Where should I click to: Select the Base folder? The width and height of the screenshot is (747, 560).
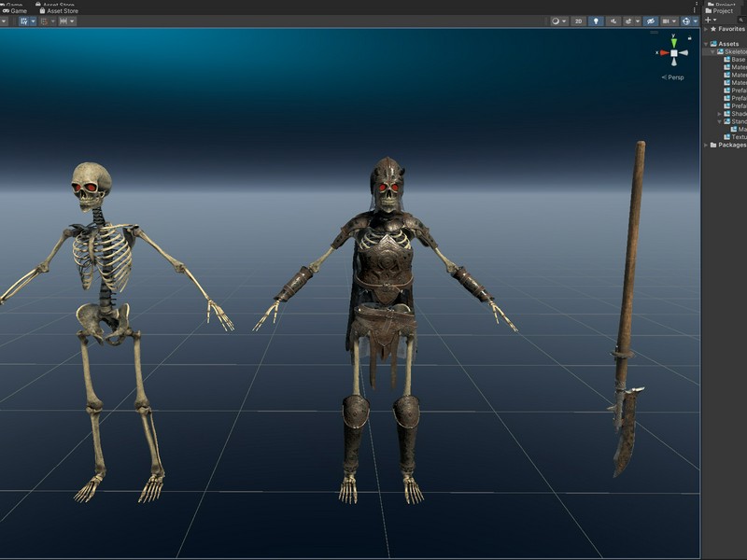click(734, 60)
